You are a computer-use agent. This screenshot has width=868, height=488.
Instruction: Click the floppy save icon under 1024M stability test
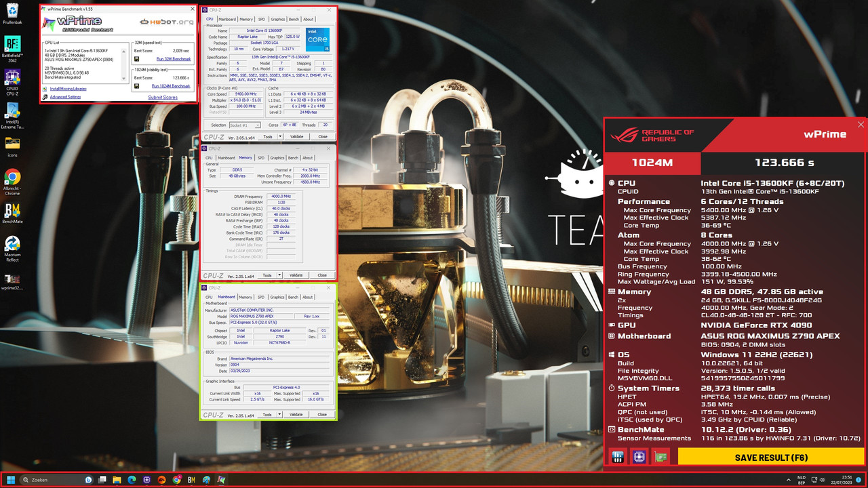pos(137,86)
